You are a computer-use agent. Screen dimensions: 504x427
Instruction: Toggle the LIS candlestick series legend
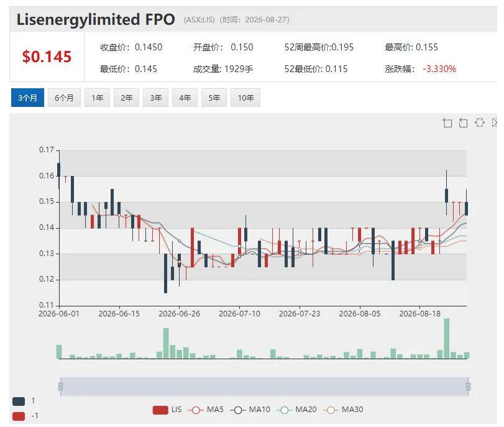point(167,410)
